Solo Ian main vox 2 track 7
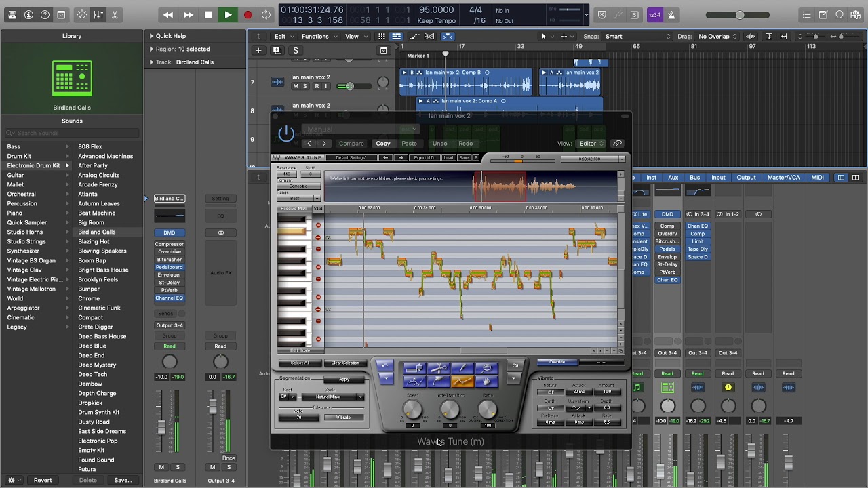The image size is (868, 488). click(305, 86)
